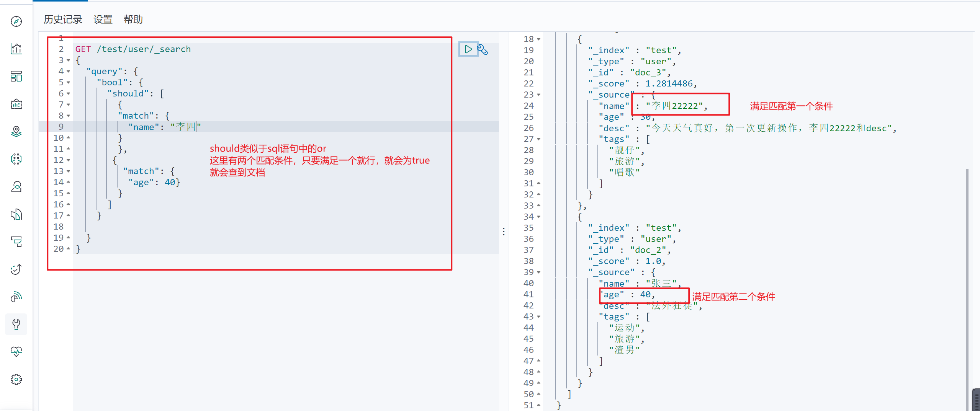Open the Machine Learning sidebar icon
The height and width of the screenshot is (411, 980).
coord(16,159)
